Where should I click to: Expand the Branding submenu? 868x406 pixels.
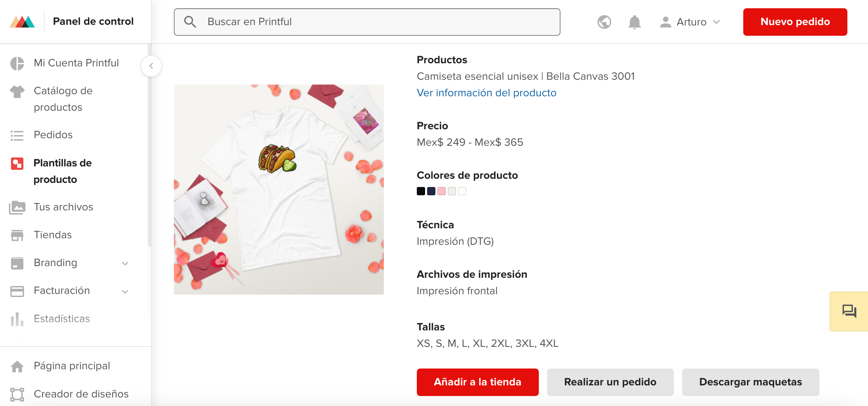pyautogui.click(x=125, y=263)
